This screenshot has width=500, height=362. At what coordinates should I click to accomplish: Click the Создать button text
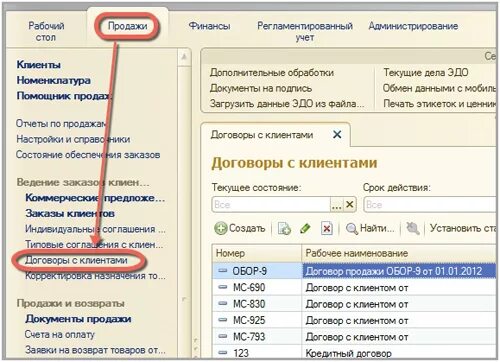[x=247, y=228]
